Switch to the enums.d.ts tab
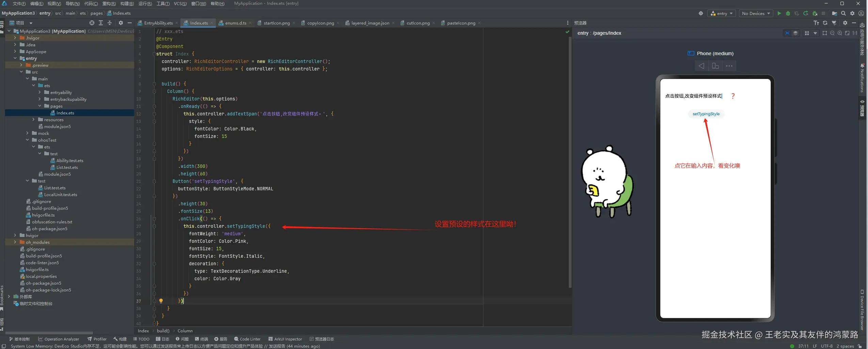 236,23
